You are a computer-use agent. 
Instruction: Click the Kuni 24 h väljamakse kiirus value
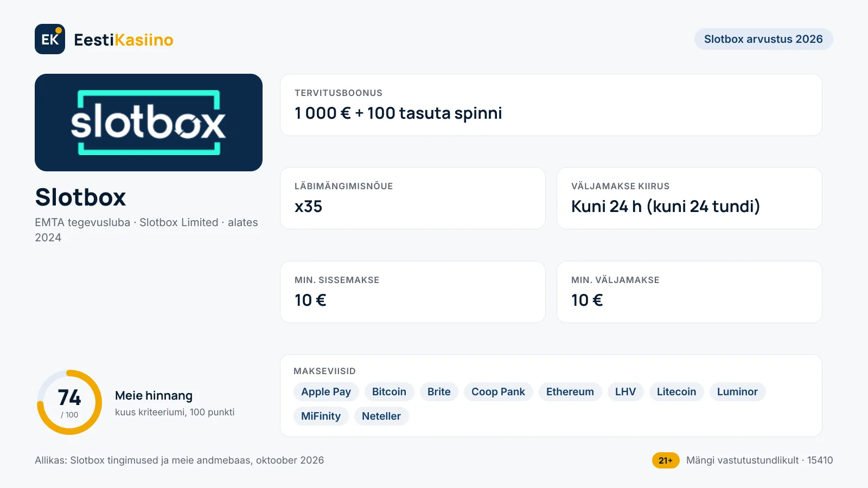(666, 207)
